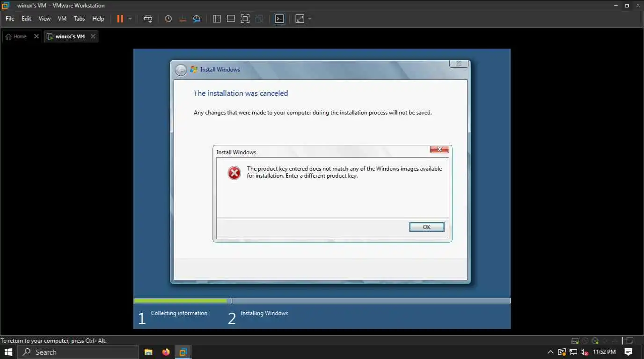Click the Windows flag logo in the installer
644x359 pixels.
(x=194, y=69)
